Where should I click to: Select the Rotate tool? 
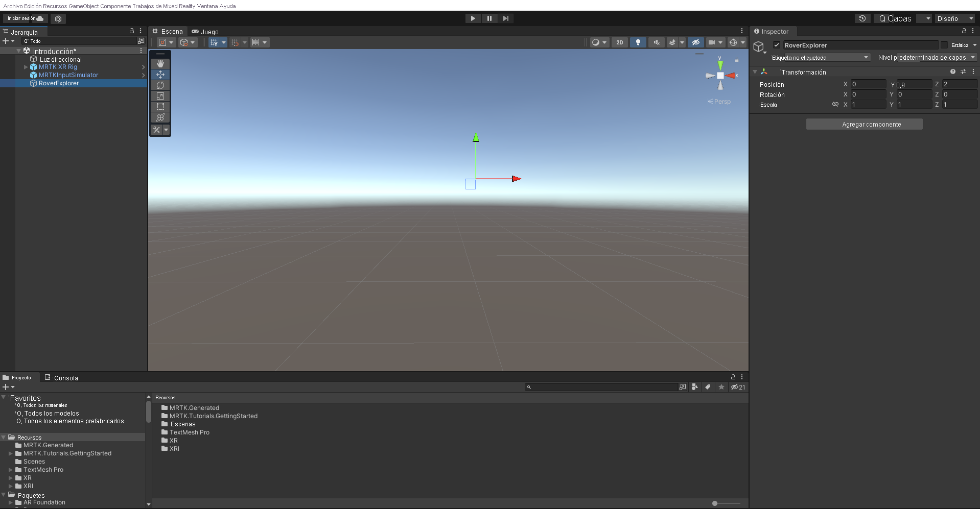(160, 85)
